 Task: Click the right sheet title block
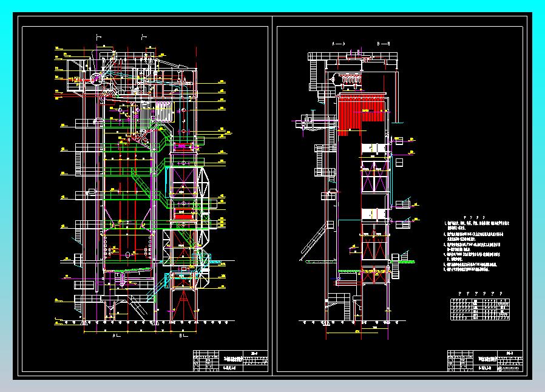[485, 361]
